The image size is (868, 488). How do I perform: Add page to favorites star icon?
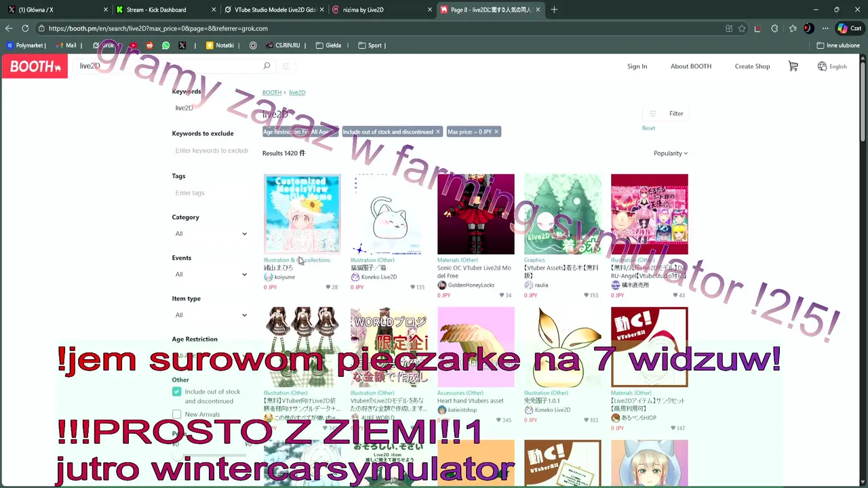pos(742,28)
